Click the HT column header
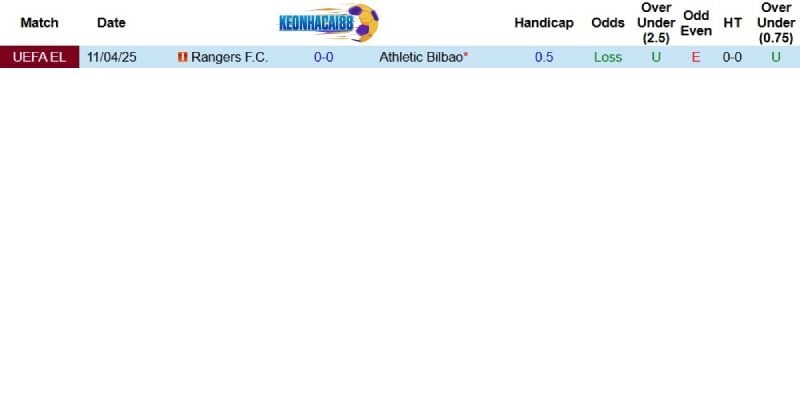Viewport: 800px width, 400px height. click(x=732, y=22)
